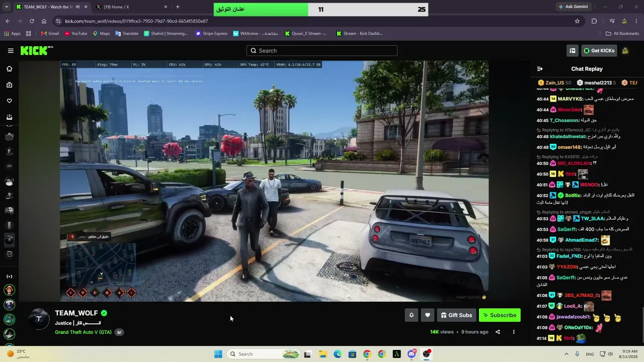Viewport: 644px width, 362px height.
Task: Open the three-dot video options menu
Action: tap(514, 332)
